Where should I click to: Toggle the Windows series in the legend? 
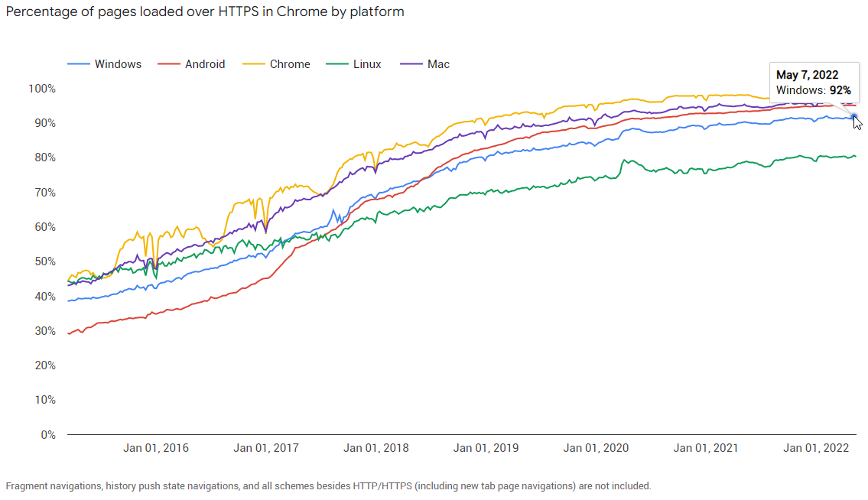118,64
